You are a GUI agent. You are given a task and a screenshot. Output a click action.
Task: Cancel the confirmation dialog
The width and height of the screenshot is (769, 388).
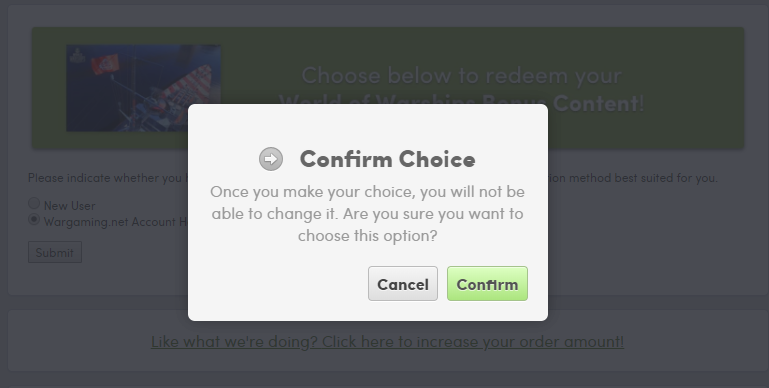coord(403,284)
